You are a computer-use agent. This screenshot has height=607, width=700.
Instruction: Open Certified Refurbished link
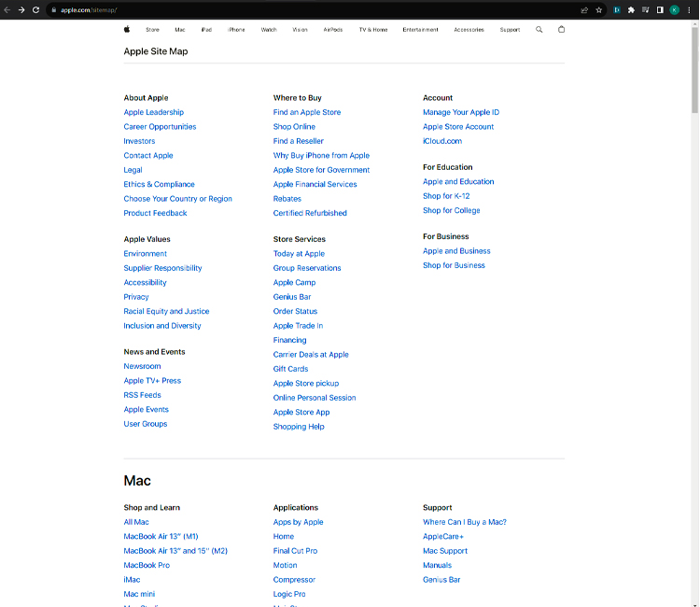(310, 213)
